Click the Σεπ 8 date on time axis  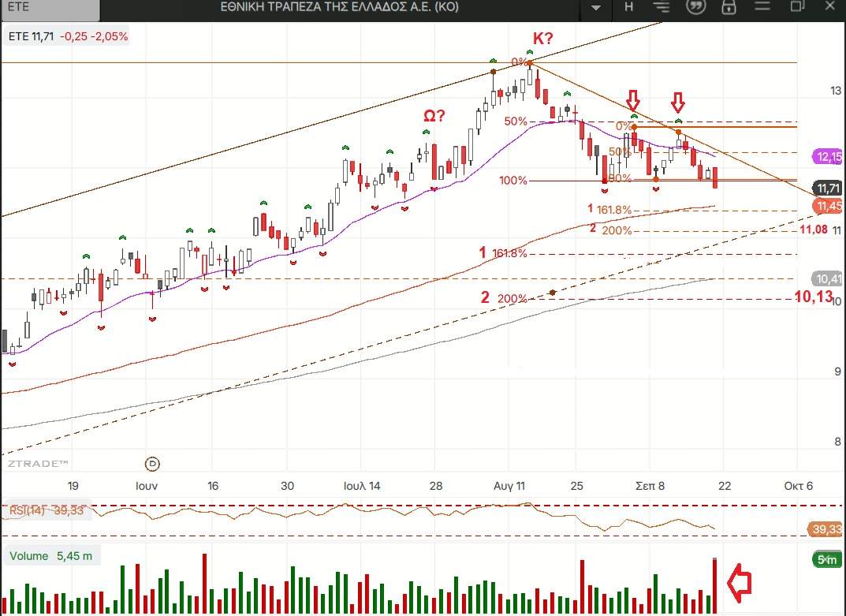[x=650, y=486]
